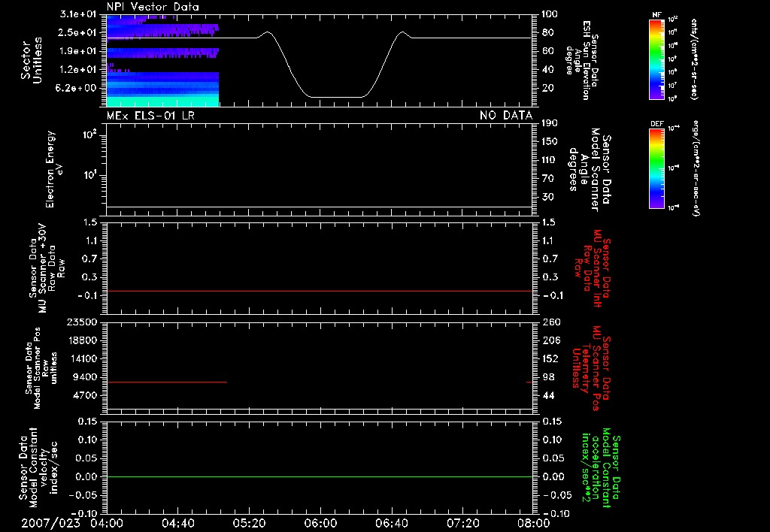Click the dip in the white sun elevation curve
Image resolution: width=770 pixels, height=532 pixels.
(336, 97)
